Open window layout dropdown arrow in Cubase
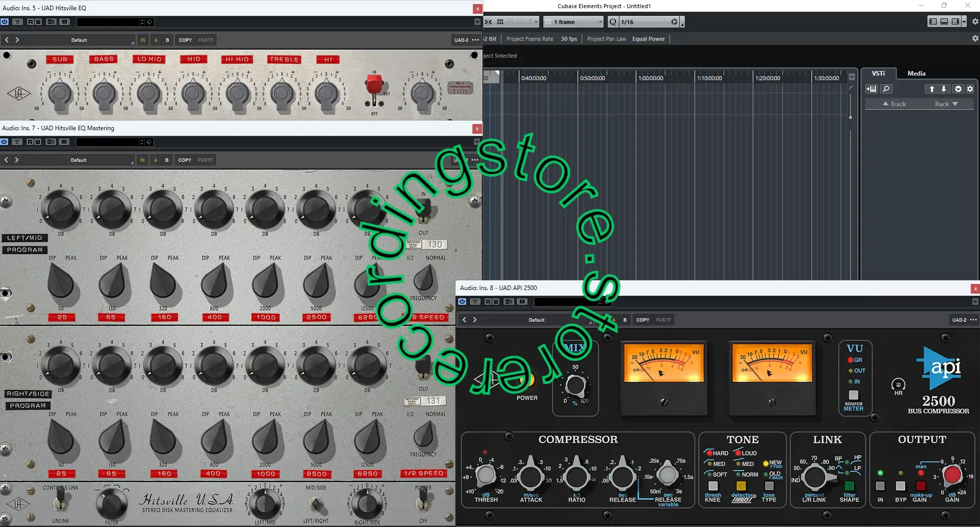This screenshot has width=980, height=527. [964, 21]
